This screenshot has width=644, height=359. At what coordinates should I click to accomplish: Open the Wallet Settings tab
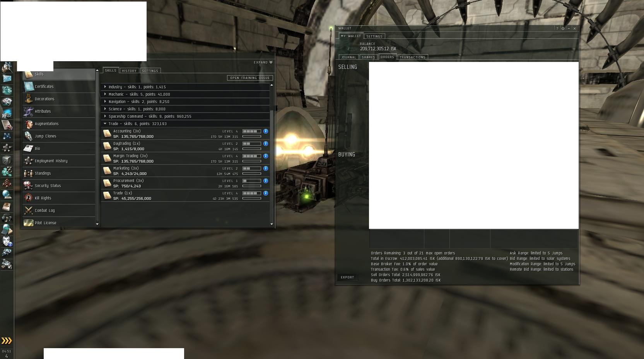pos(374,36)
